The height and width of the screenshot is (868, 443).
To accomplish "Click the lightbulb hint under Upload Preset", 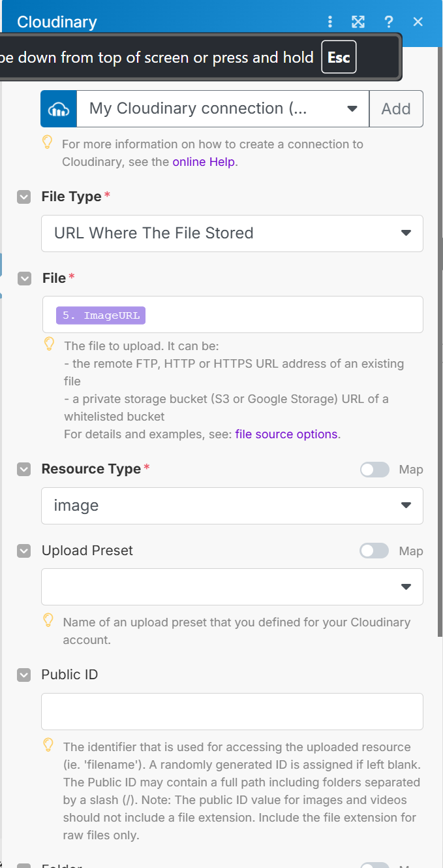I will pos(48,619).
